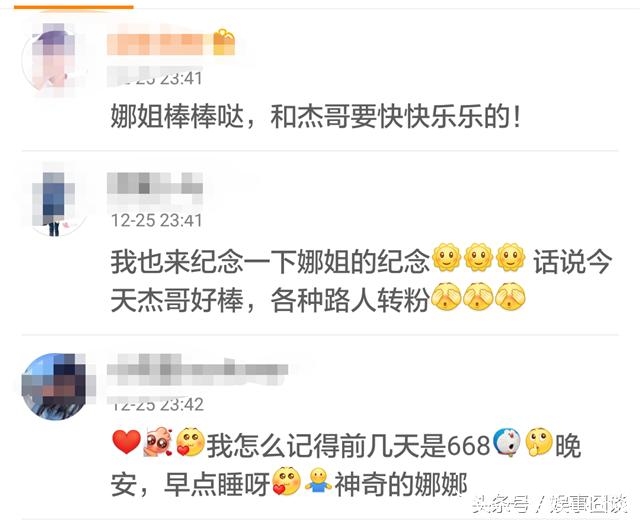Screen dimensions: 640x521
Task: Click the third commenter's round avatar
Action: click(x=56, y=387)
